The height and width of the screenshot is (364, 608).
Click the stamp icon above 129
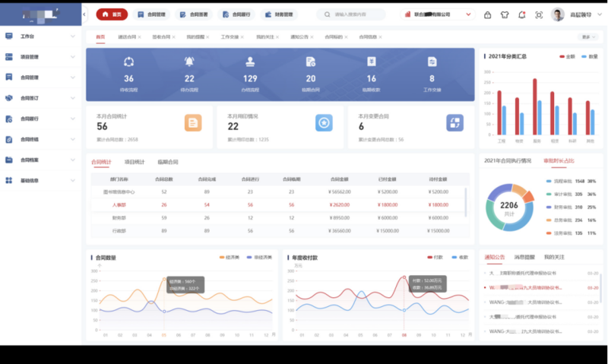pos(250,62)
